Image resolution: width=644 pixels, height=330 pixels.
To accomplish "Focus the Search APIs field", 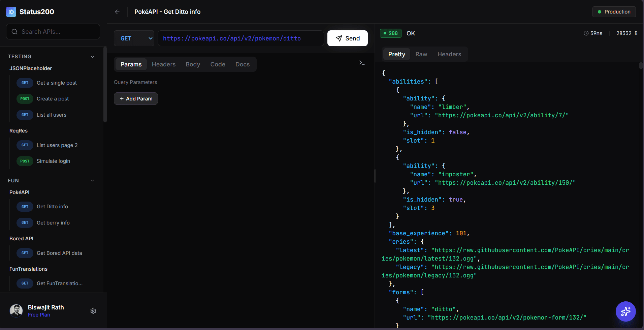I will (53, 32).
